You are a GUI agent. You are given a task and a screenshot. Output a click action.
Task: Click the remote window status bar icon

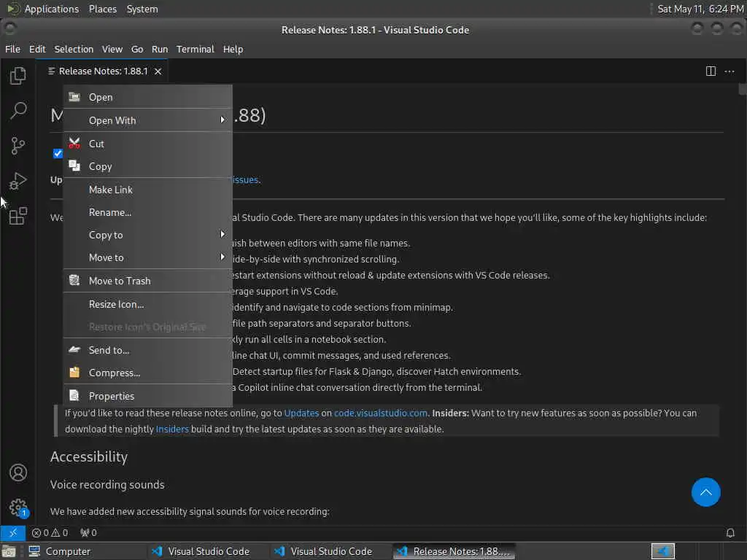13,532
